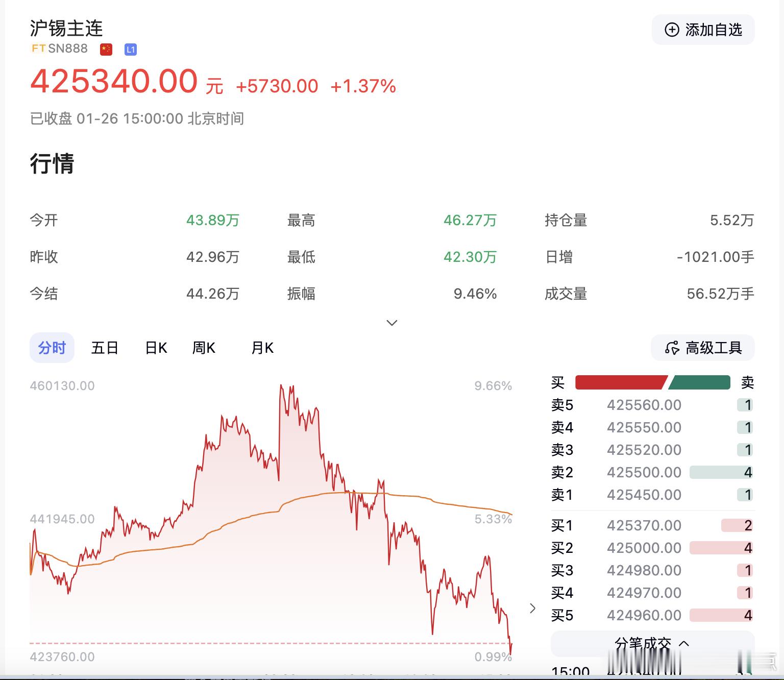
Task: Expand quote details with the down chevron
Action: (391, 323)
